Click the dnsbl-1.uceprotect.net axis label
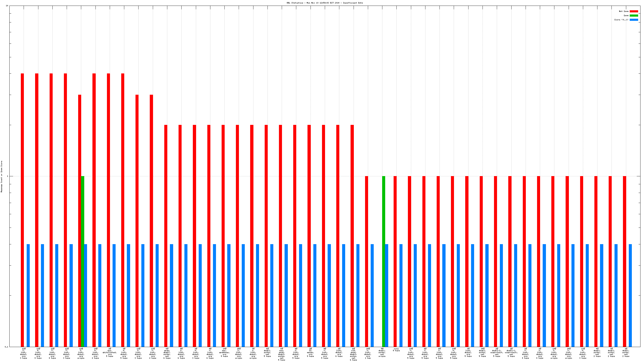The height and width of the screenshot is (362, 644). point(511,352)
